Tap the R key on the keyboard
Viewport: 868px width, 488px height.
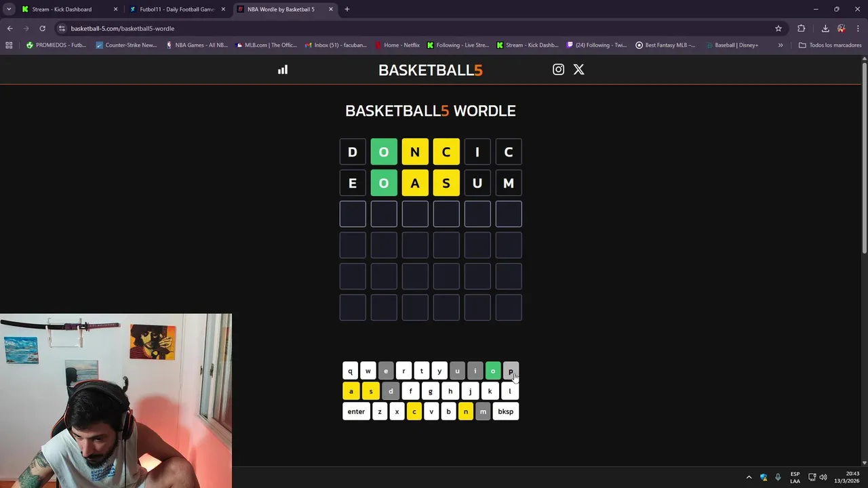[403, 371]
